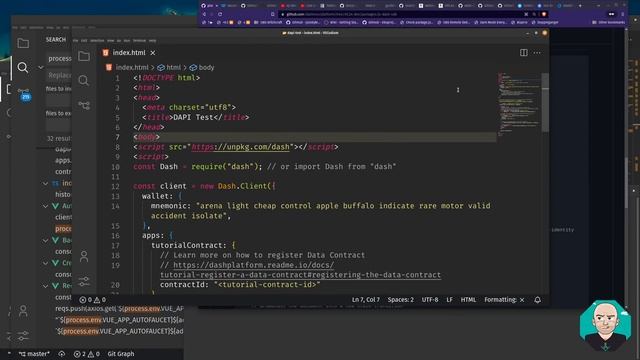Collapse the 'Cr' Vue file results group
This screenshot has height=360, width=640.
45,263
